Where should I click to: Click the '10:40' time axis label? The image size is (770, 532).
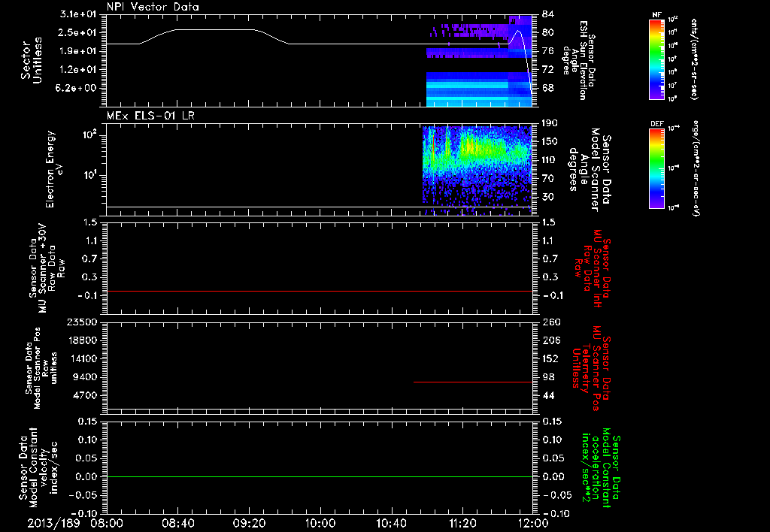pos(391,523)
